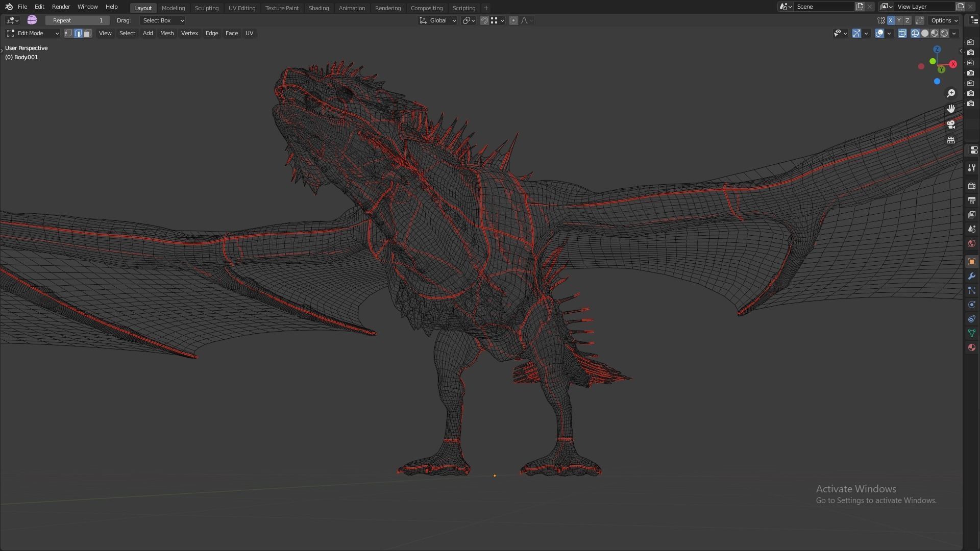
Task: Open the World properties tab
Action: (972, 243)
